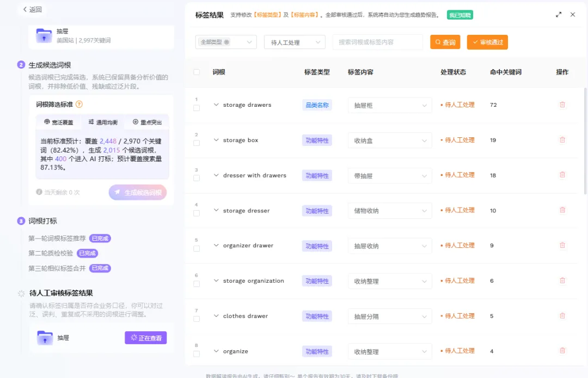
Task: Click 品类名称 tag on storage drawers
Action: click(317, 105)
